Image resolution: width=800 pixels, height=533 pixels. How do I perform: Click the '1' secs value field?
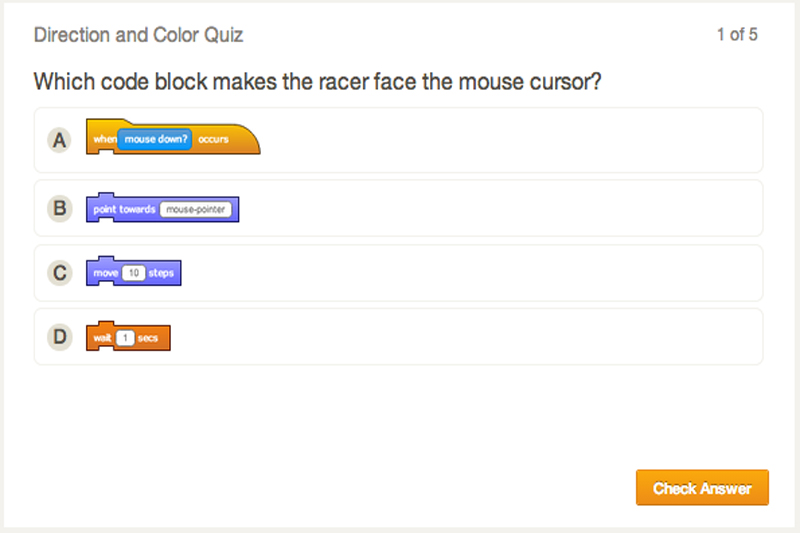click(x=125, y=338)
